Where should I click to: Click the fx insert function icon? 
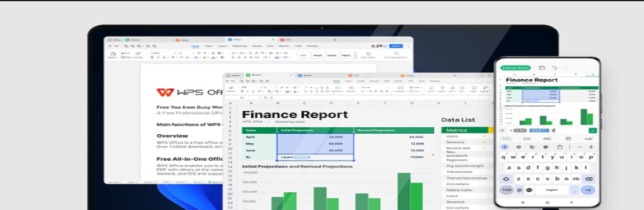point(272,98)
